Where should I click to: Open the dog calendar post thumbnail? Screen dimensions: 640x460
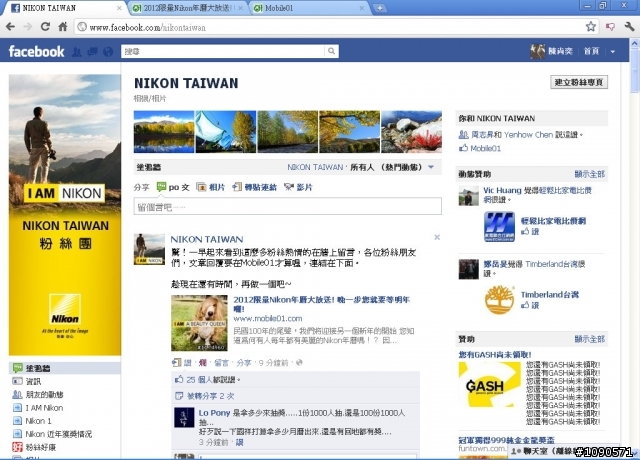click(x=199, y=323)
